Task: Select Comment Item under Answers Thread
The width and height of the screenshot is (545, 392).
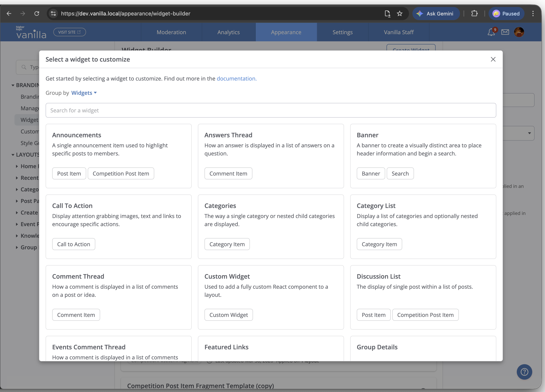Action: (x=228, y=173)
